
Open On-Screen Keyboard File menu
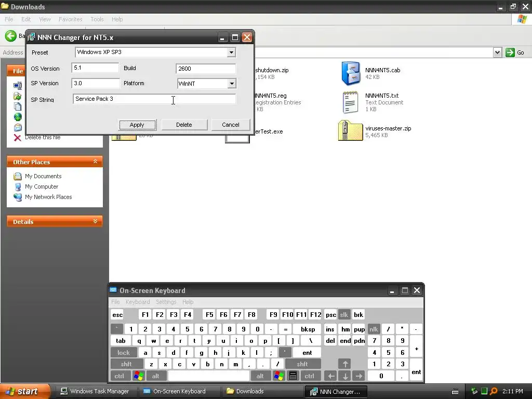tap(116, 302)
